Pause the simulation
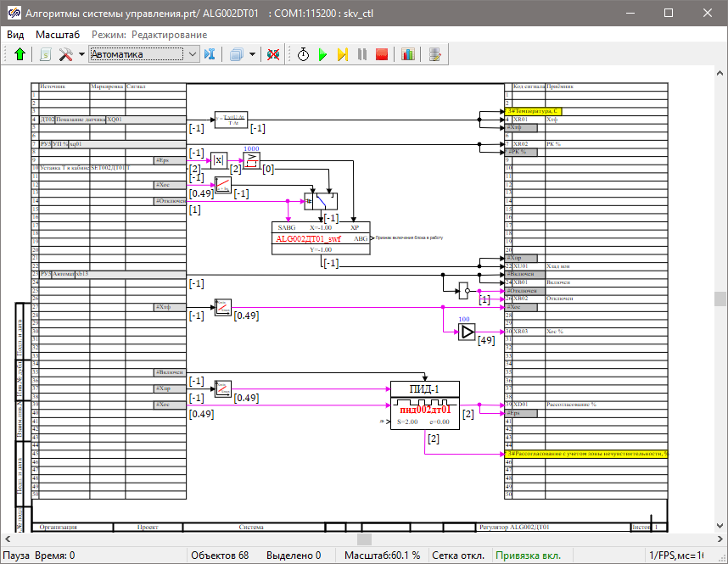The height and width of the screenshot is (564, 728). (362, 54)
